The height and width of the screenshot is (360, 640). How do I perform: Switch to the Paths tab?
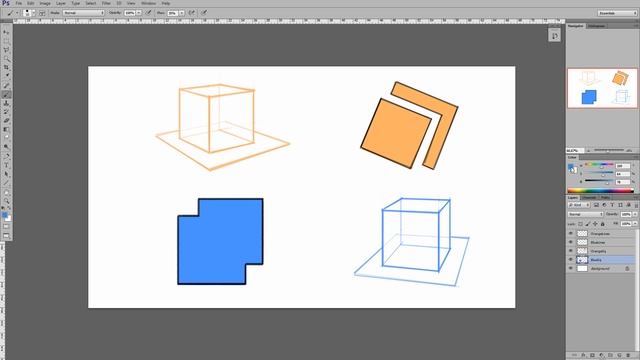point(605,198)
